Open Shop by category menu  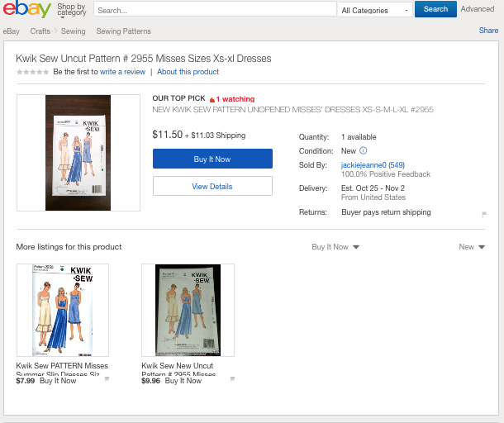click(x=71, y=10)
